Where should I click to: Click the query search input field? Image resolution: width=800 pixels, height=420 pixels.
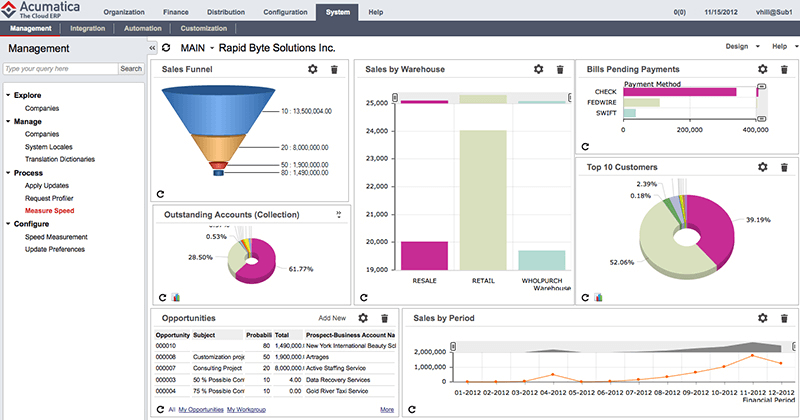point(60,68)
